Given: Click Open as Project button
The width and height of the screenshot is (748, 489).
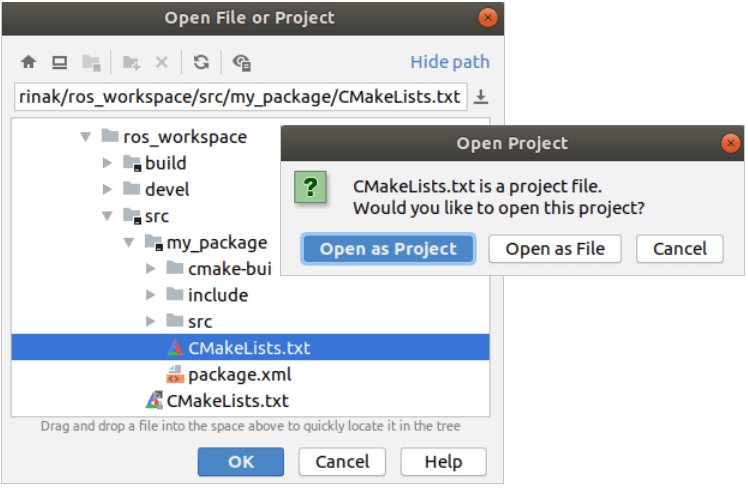Looking at the screenshot, I should point(388,249).
